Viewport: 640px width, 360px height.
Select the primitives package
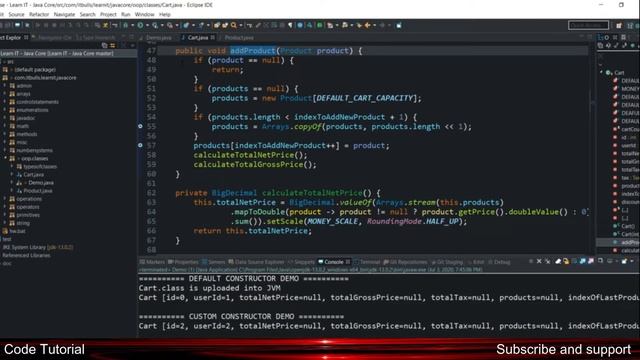(28, 215)
